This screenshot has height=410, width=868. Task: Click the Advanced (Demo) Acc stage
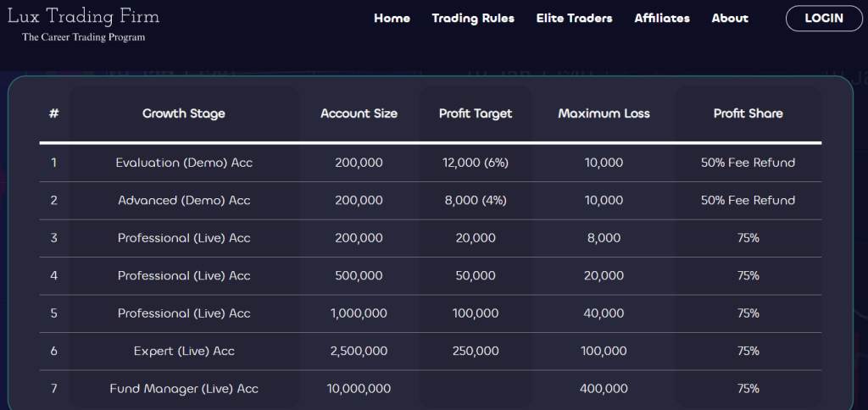point(184,200)
